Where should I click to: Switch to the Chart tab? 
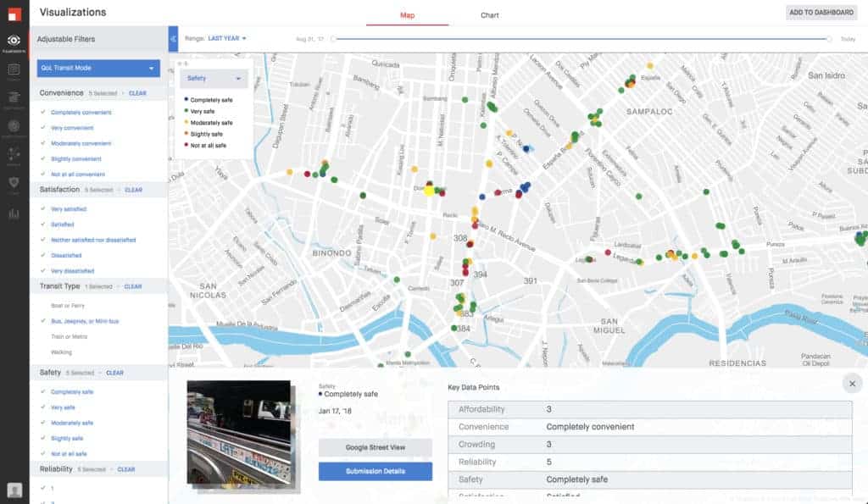pyautogui.click(x=489, y=15)
